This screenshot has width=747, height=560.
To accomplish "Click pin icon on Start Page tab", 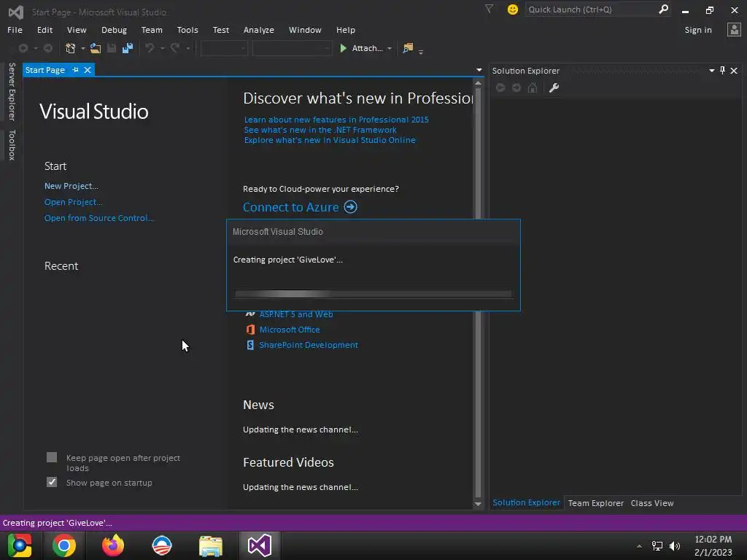I will click(x=75, y=70).
